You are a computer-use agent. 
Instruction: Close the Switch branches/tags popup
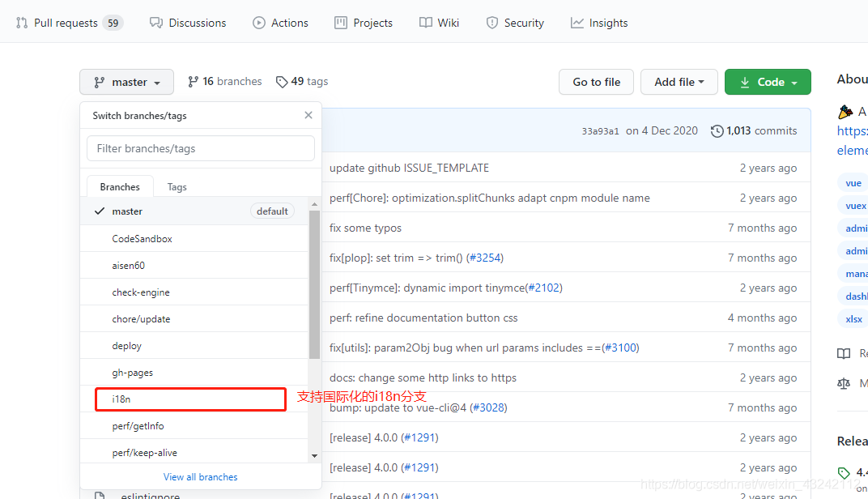coord(308,115)
